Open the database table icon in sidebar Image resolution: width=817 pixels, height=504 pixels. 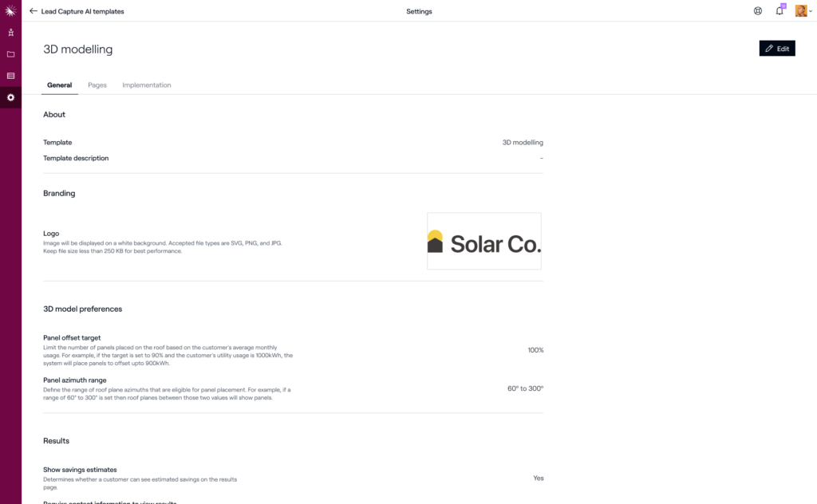(x=10, y=76)
